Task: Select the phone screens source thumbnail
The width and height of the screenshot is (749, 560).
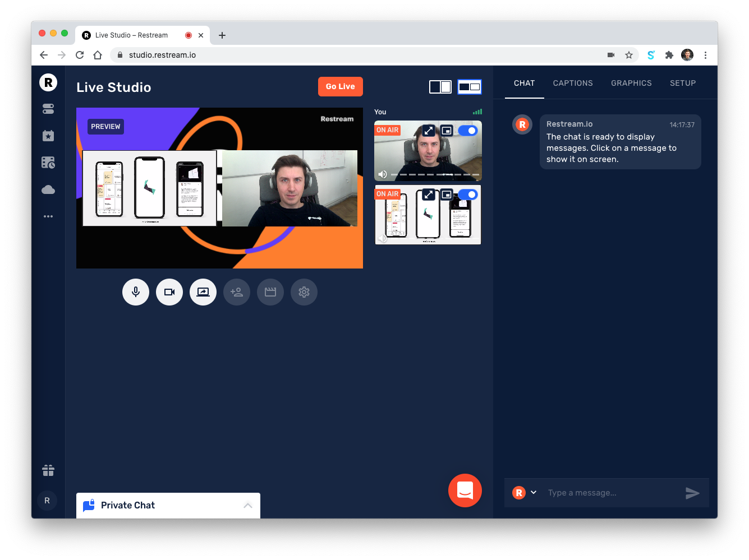Action: tap(428, 215)
